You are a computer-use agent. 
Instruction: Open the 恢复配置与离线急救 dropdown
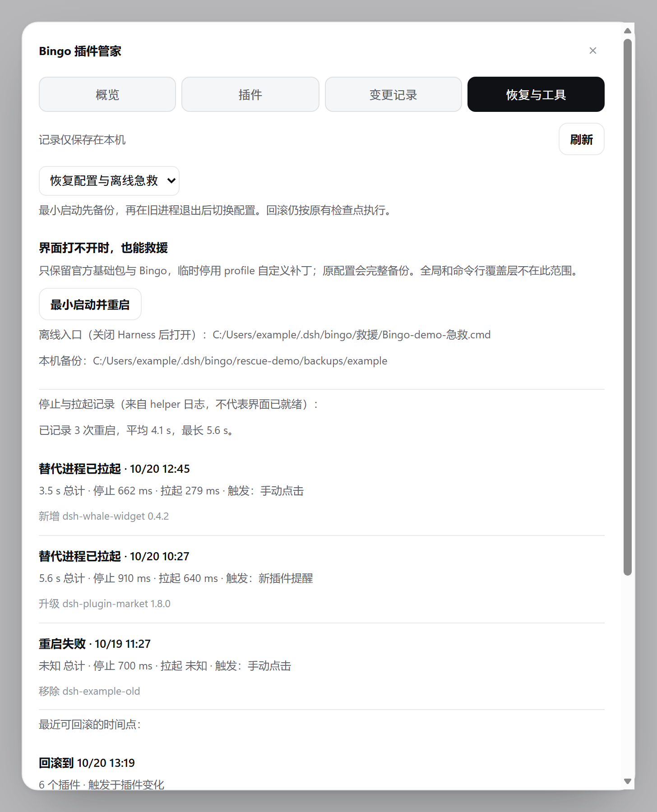[x=109, y=181]
